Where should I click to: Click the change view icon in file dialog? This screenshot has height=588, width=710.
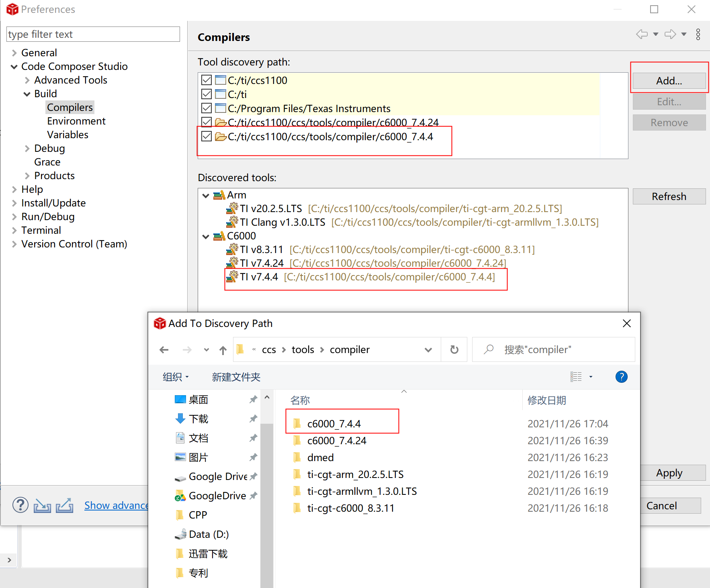pyautogui.click(x=576, y=377)
